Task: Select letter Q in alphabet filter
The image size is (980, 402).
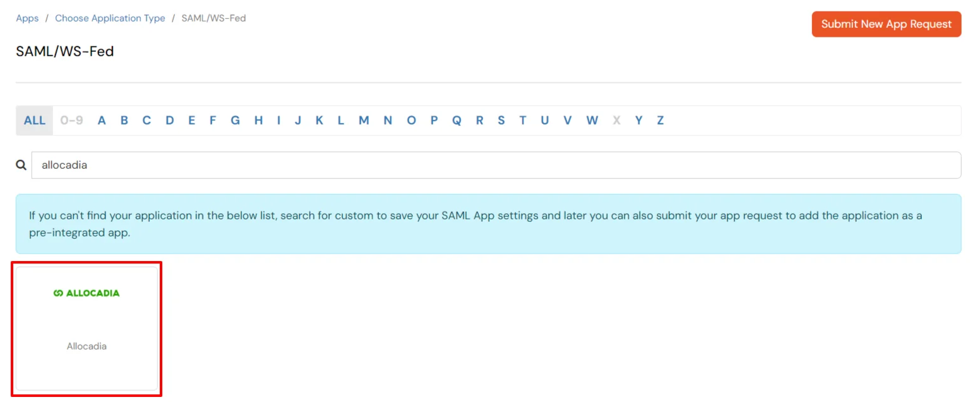Action: 457,120
